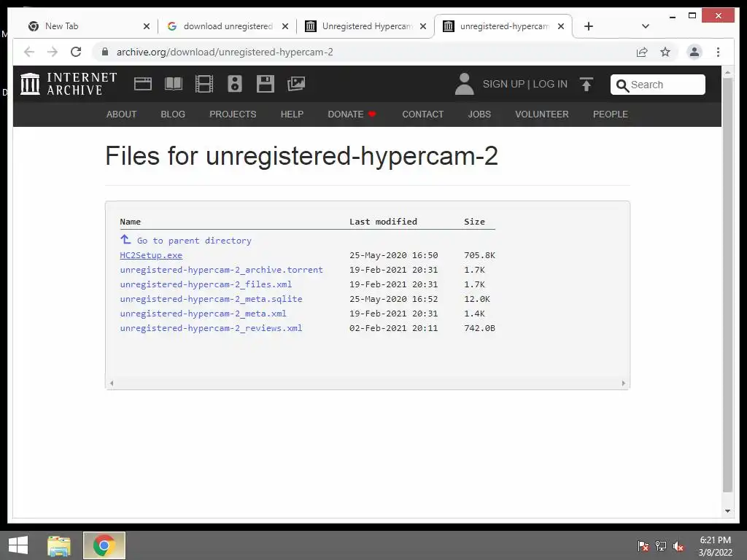Viewport: 747px width, 560px height.
Task: Click the browser Back arrow
Action: click(x=29, y=52)
